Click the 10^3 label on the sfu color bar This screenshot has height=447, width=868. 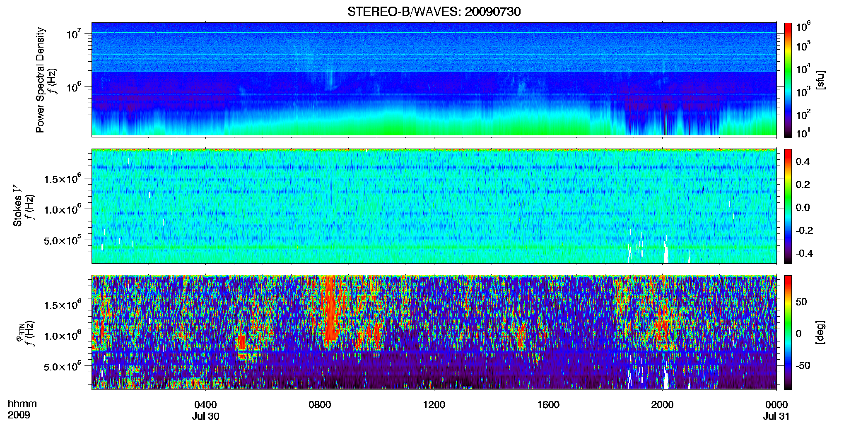coord(803,92)
